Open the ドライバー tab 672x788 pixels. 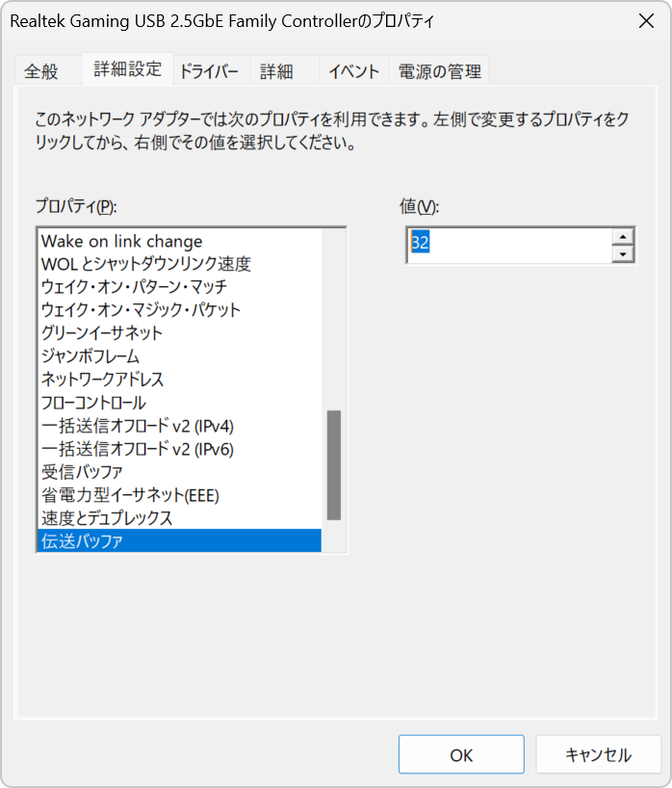(209, 71)
